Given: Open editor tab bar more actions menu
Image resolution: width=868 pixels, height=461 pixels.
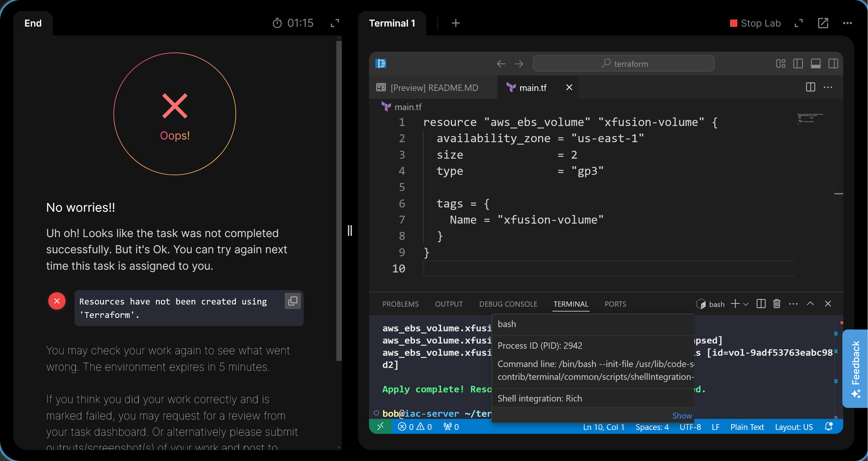Looking at the screenshot, I should pyautogui.click(x=828, y=87).
